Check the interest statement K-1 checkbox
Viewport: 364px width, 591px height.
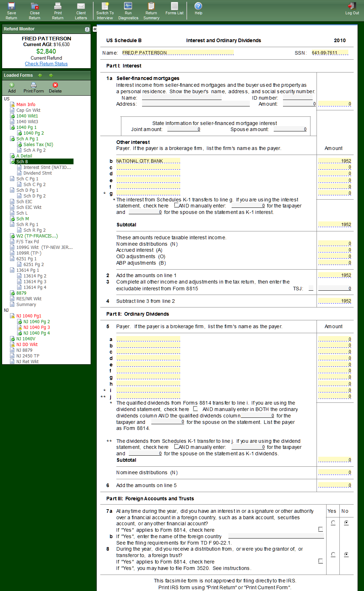(x=176, y=205)
